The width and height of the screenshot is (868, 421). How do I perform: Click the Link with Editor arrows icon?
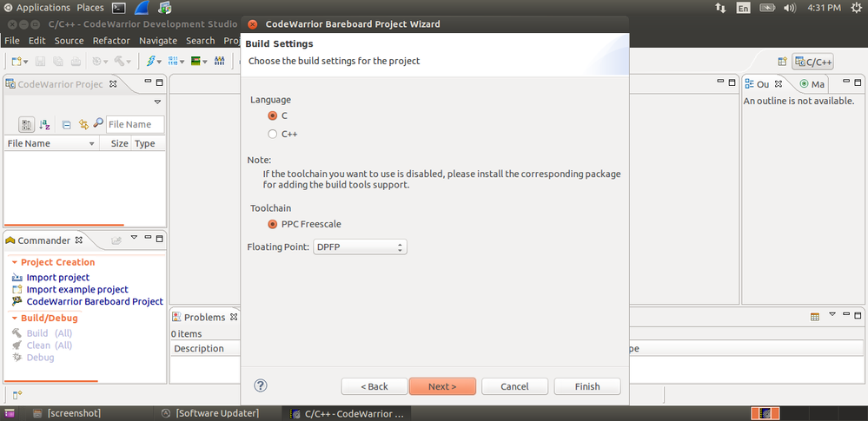click(x=83, y=124)
